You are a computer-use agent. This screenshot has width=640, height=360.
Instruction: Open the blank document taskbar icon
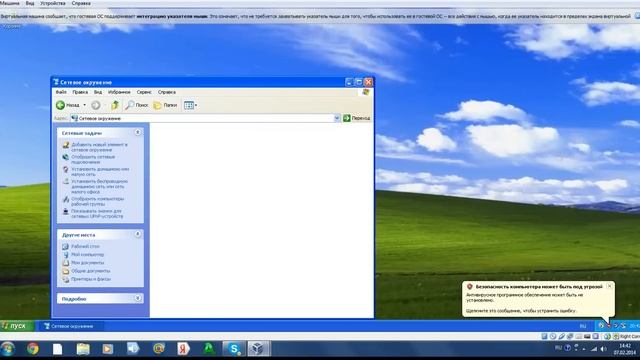coord(58,349)
